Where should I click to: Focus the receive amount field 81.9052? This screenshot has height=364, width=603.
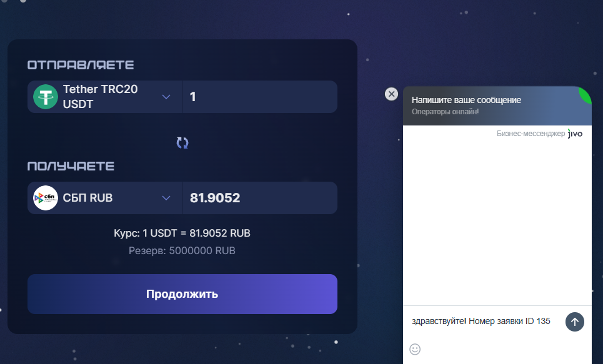[259, 198]
